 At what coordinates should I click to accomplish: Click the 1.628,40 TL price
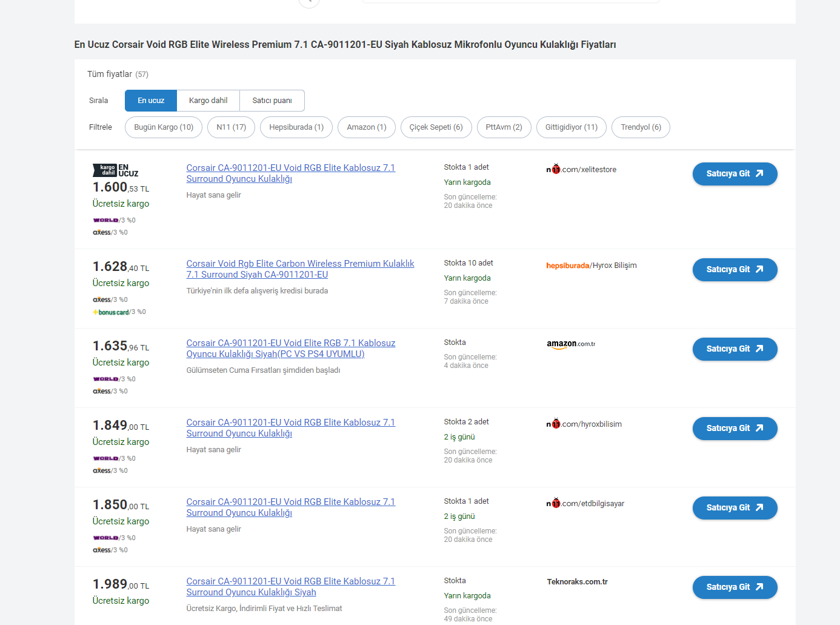121,267
